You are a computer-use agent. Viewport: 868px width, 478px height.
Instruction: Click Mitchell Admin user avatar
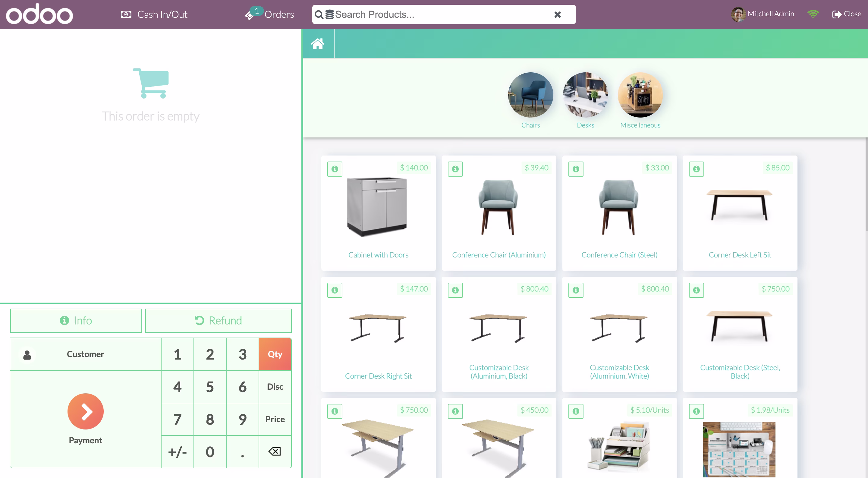click(x=738, y=14)
